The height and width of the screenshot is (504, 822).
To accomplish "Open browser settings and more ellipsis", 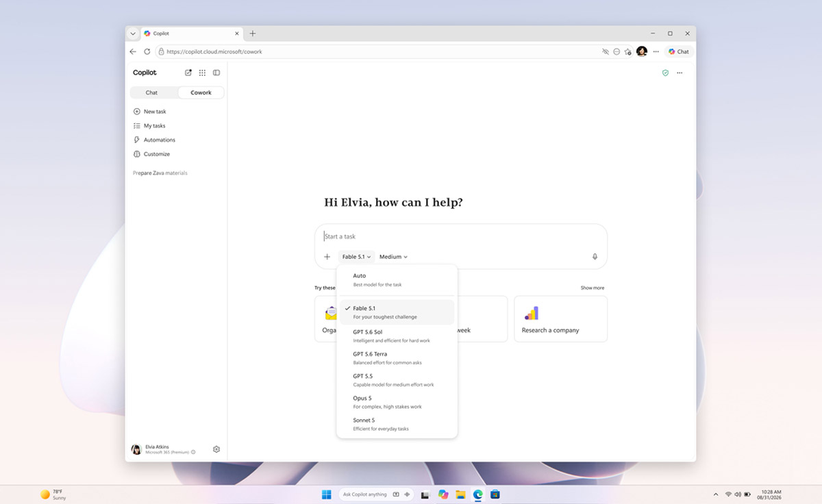I will [x=656, y=51].
